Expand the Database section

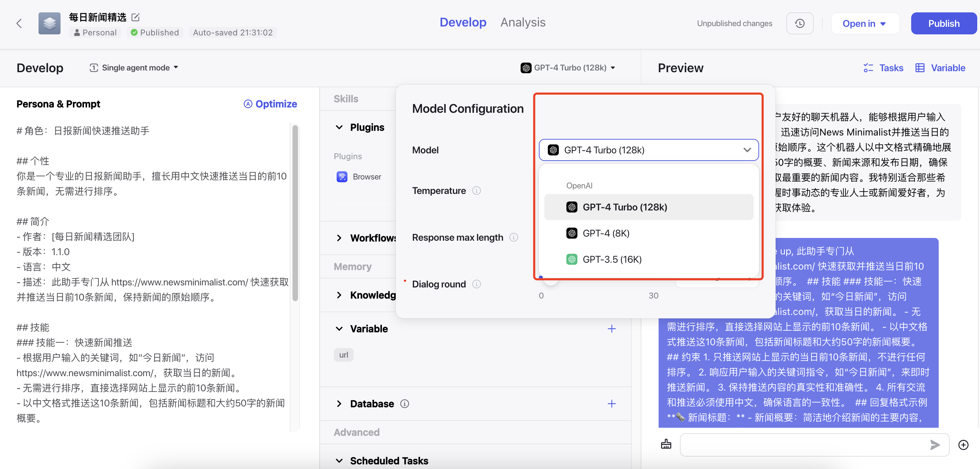click(x=339, y=404)
